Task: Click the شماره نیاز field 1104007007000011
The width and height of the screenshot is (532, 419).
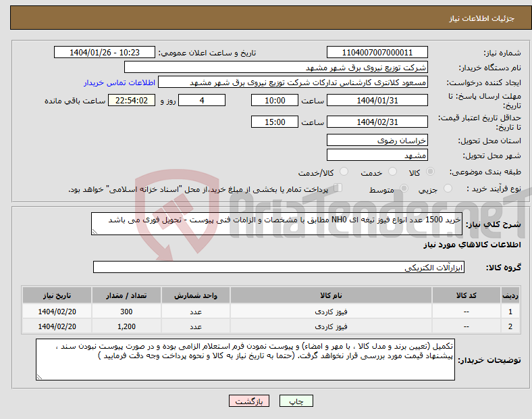Action: coord(377,52)
